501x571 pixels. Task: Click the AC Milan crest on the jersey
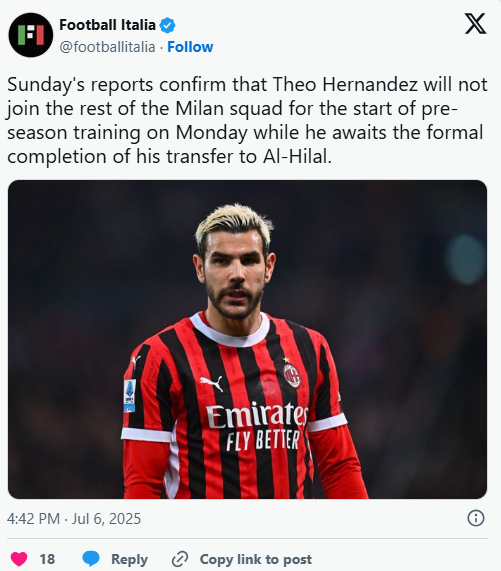(292, 375)
